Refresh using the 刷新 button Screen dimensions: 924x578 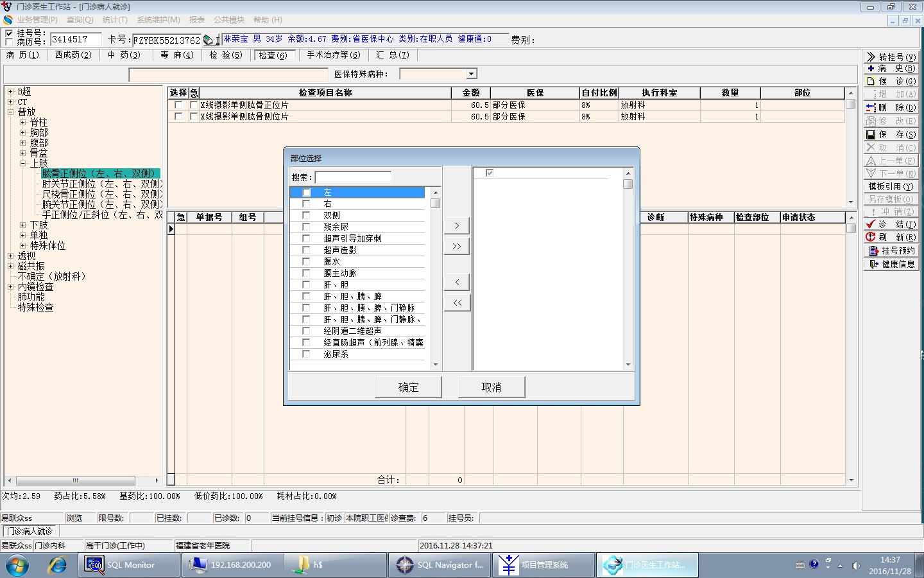click(891, 237)
